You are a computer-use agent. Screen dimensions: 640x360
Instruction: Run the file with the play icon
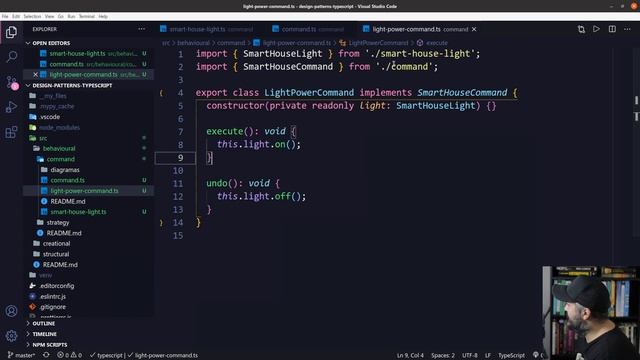pyautogui.click(x=596, y=29)
